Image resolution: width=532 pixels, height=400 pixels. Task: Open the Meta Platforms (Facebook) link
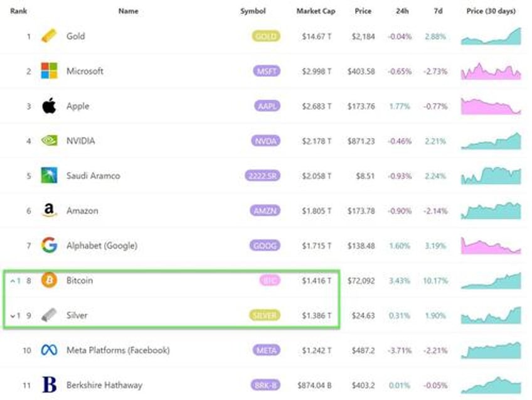(118, 350)
